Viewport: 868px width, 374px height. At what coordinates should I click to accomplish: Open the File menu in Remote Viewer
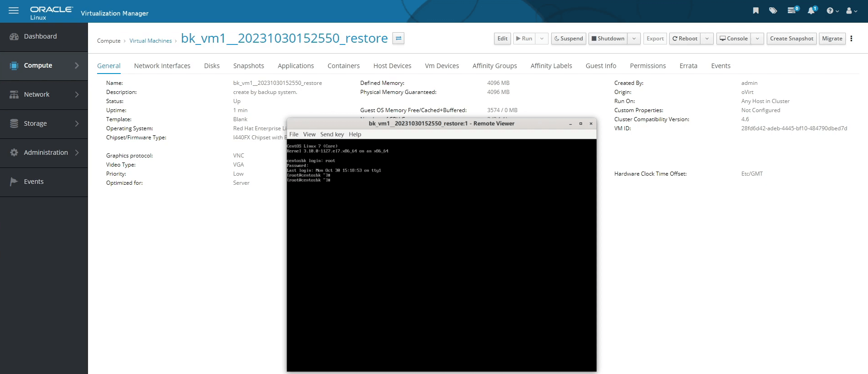pos(294,134)
